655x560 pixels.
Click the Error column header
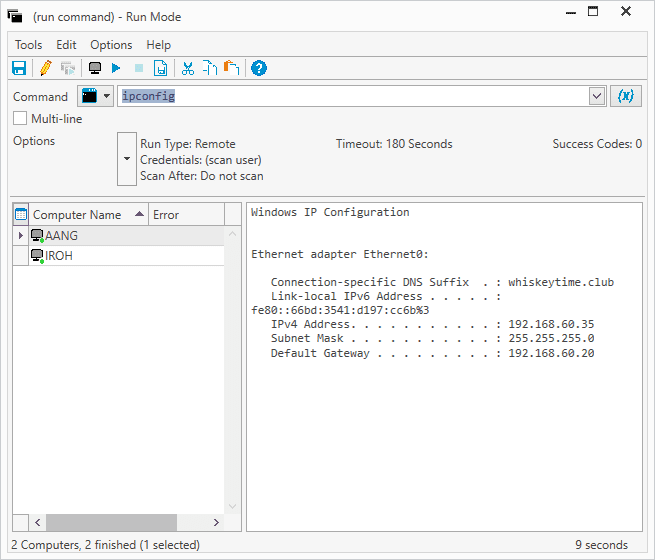[x=187, y=215]
